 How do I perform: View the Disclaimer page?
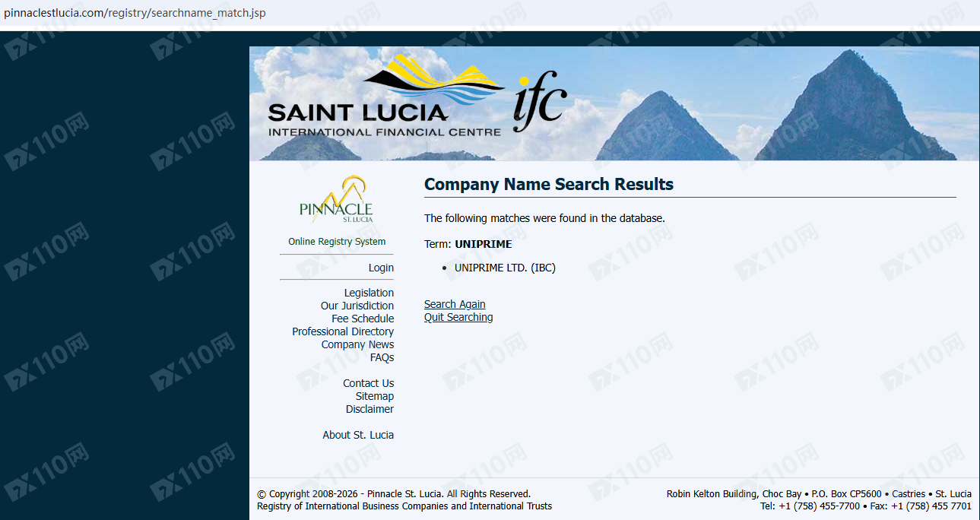click(369, 409)
